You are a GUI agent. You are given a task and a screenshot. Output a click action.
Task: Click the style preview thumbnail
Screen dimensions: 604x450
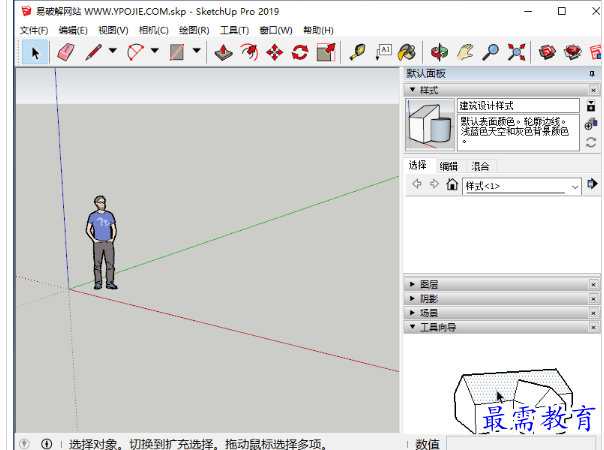click(430, 124)
